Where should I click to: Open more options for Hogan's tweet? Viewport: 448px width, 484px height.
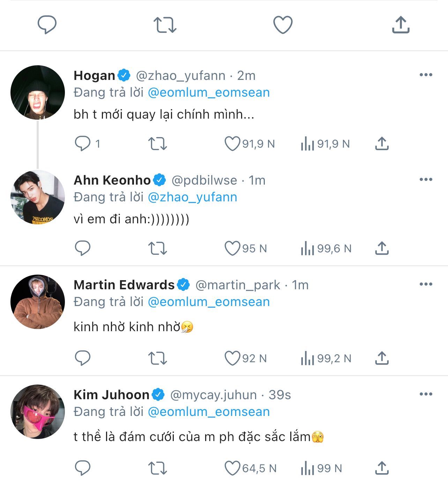(x=426, y=75)
